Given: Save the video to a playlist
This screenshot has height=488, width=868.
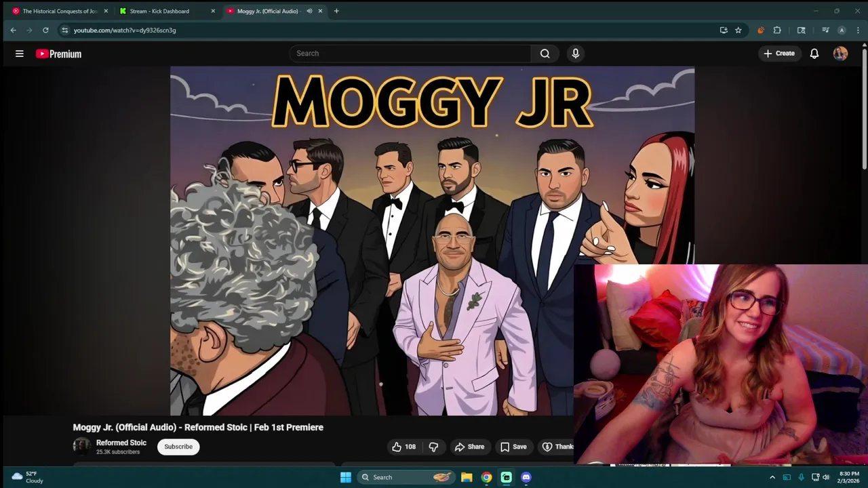Looking at the screenshot, I should pyautogui.click(x=513, y=447).
